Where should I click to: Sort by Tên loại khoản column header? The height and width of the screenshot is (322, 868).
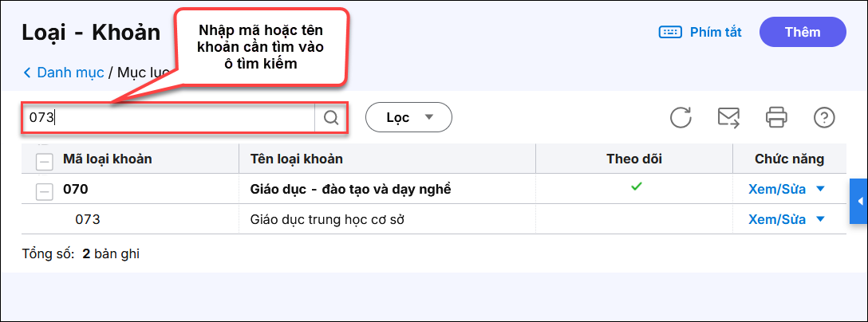[x=297, y=159]
